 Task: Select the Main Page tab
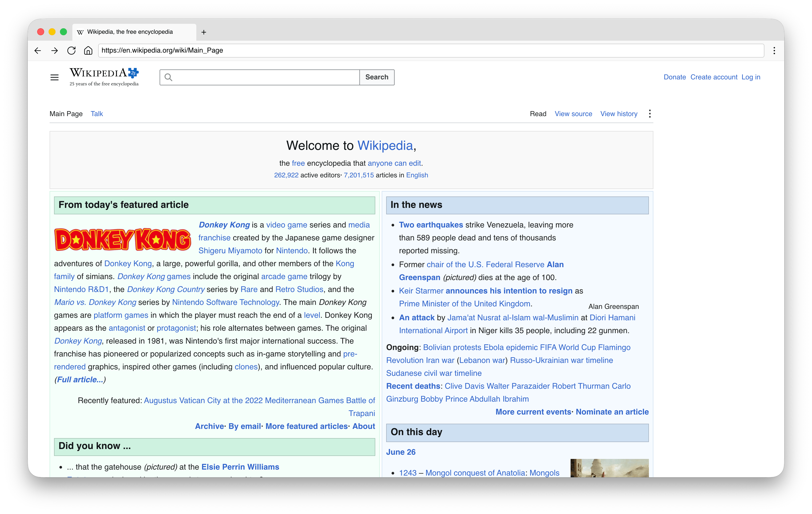[66, 114]
